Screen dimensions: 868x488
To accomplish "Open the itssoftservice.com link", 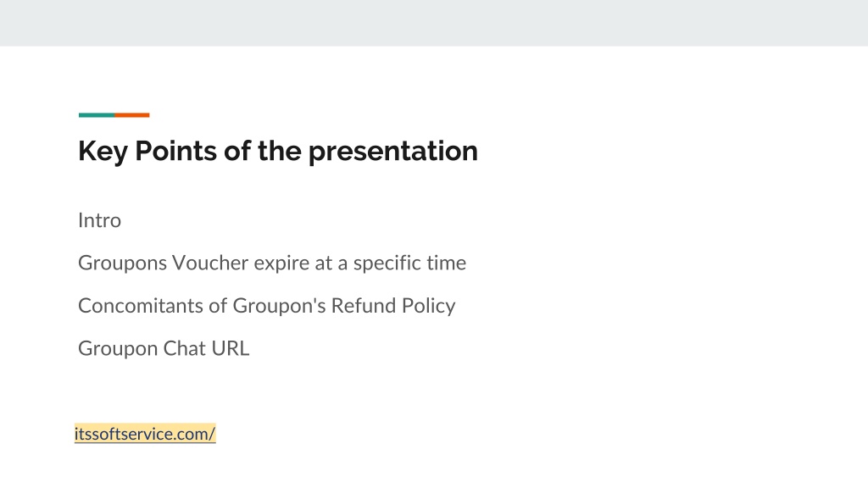I will [x=145, y=434].
